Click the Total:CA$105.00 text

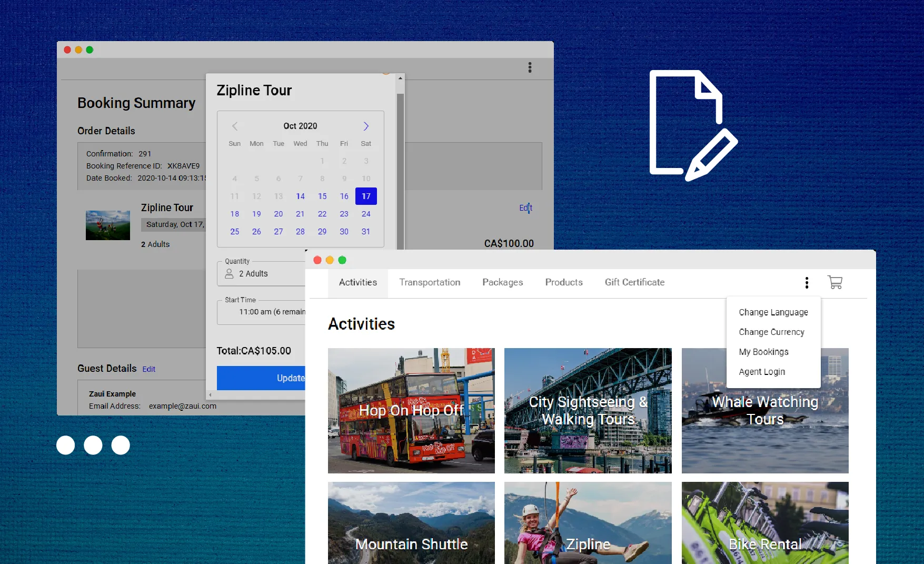254,351
